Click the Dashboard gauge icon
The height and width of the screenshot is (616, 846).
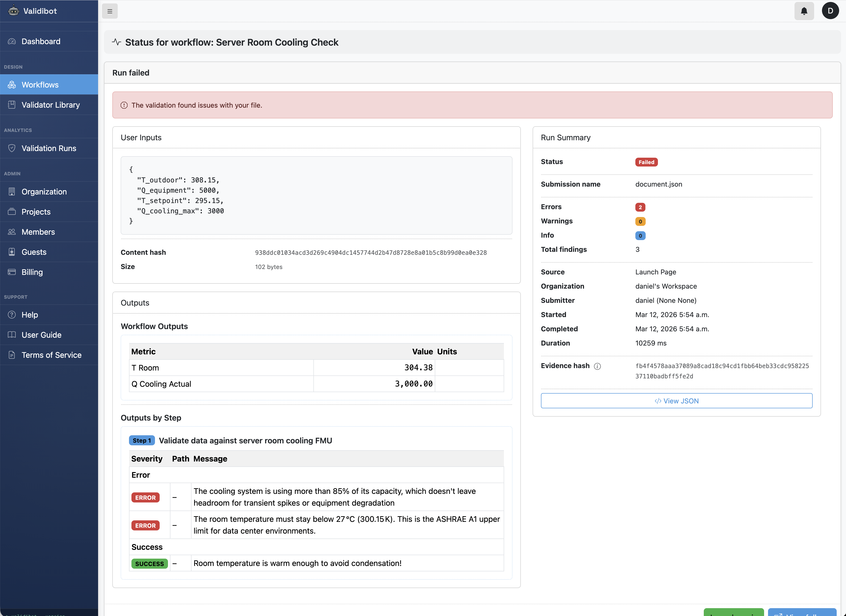coord(12,41)
